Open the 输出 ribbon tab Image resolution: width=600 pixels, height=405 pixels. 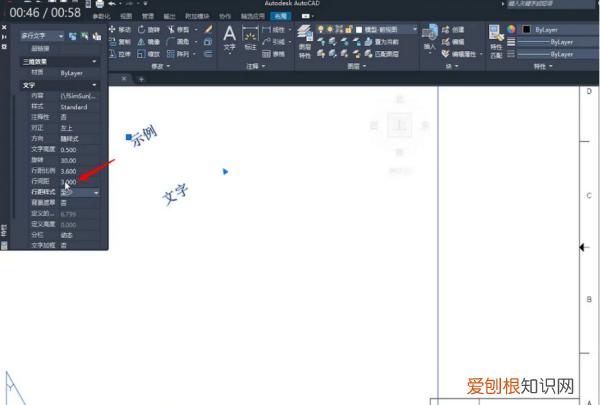(x=170, y=16)
